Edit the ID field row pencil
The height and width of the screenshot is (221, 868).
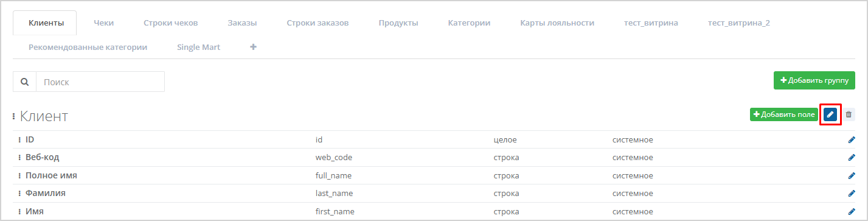click(x=852, y=140)
